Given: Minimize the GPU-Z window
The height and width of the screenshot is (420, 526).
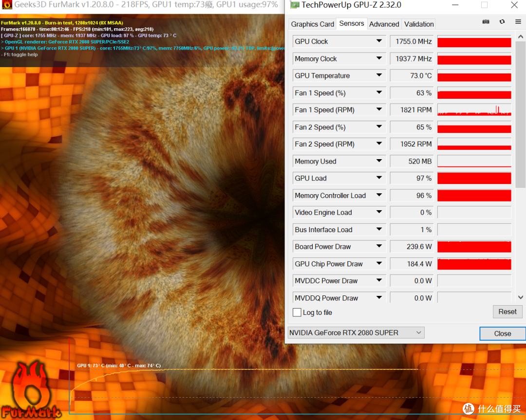Looking at the screenshot, I should (x=455, y=5).
